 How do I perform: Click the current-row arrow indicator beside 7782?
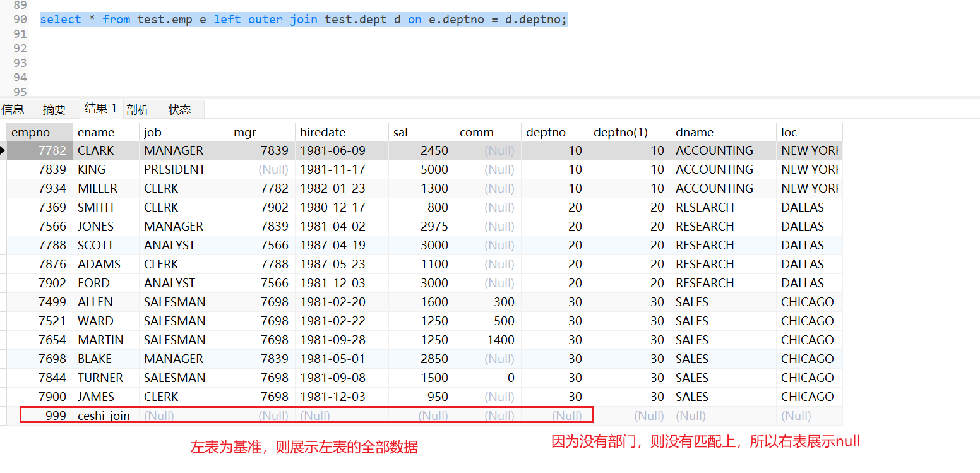click(3, 150)
